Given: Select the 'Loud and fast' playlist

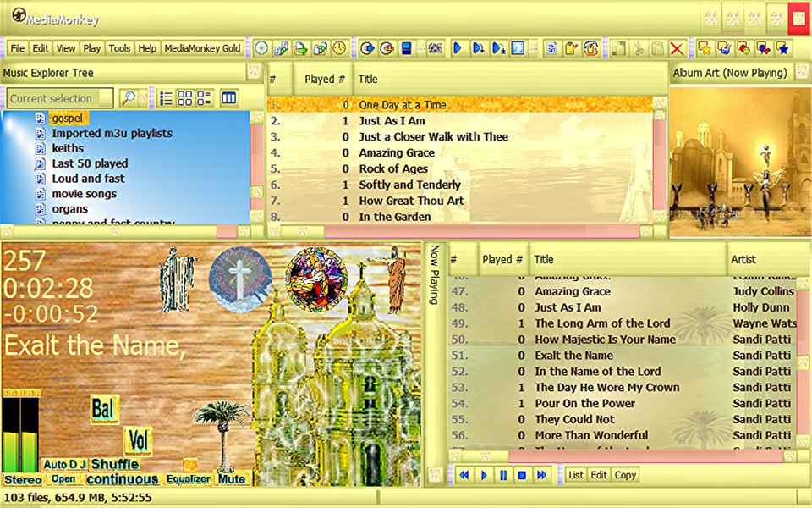Looking at the screenshot, I should 88,179.
